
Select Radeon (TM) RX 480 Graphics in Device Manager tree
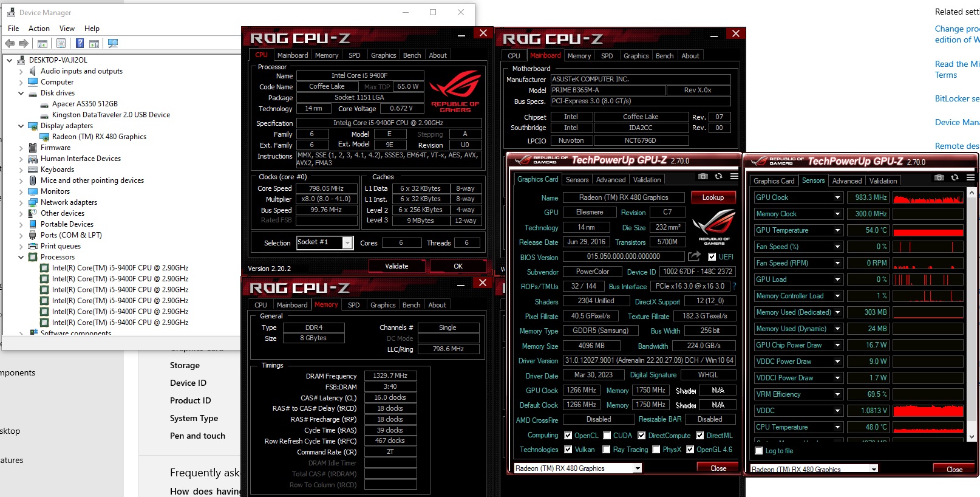(x=99, y=137)
